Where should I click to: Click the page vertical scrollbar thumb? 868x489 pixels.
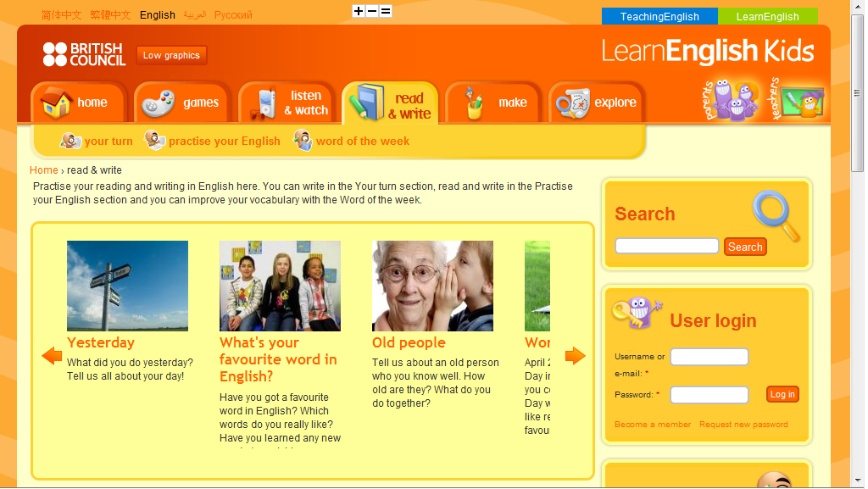click(x=857, y=93)
